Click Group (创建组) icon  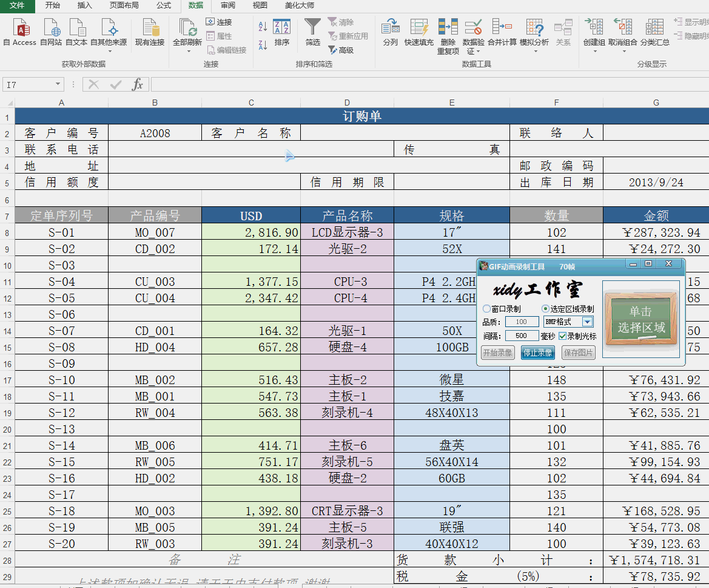[594, 28]
